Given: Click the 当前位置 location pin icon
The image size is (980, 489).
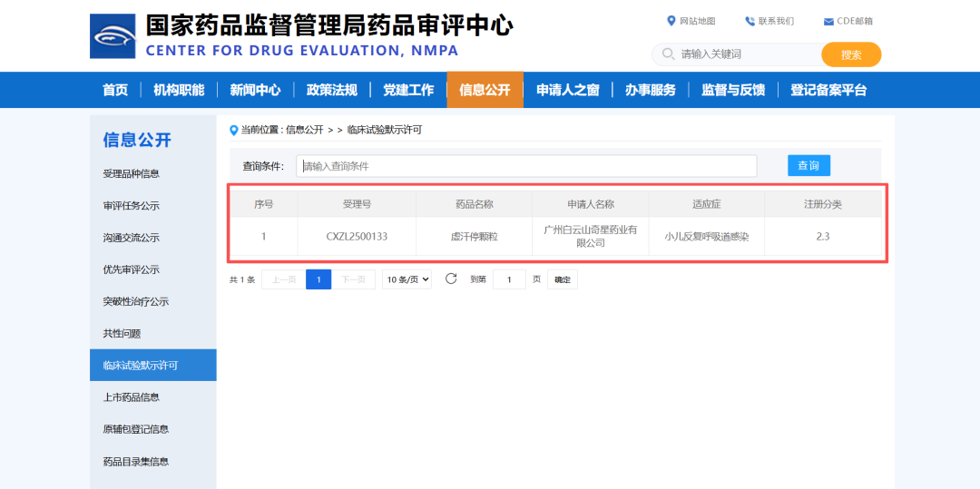Looking at the screenshot, I should [x=234, y=130].
